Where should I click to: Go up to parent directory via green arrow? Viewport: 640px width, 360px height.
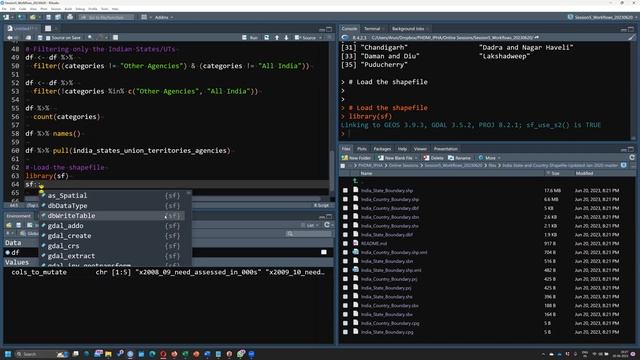coord(356,181)
